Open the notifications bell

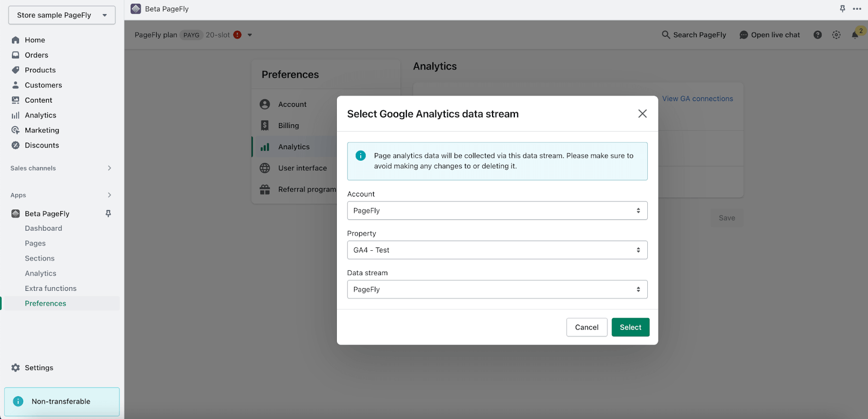pyautogui.click(x=855, y=35)
